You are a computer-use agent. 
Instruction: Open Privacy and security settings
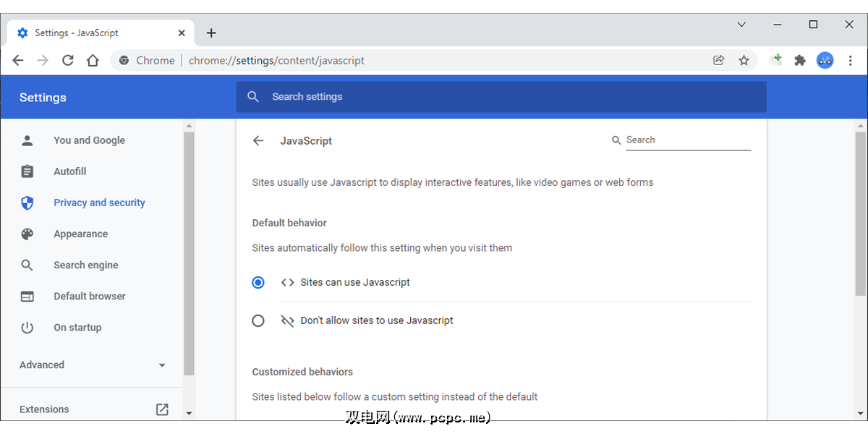(x=99, y=203)
